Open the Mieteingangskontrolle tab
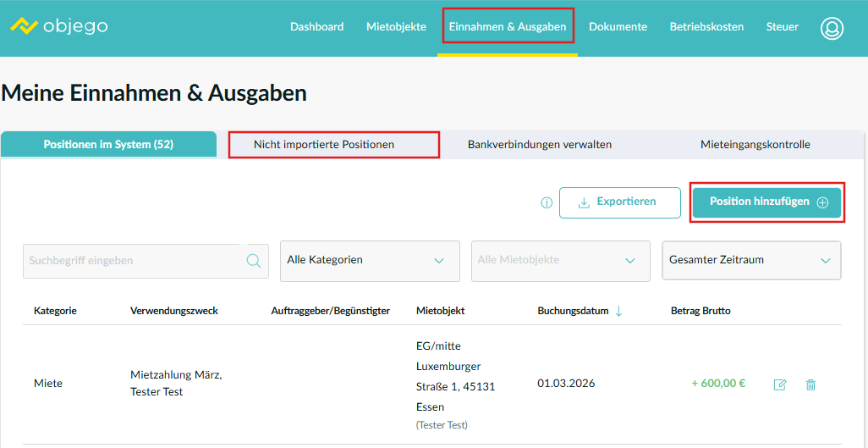Screen dimensions: 868x448 click(755, 145)
